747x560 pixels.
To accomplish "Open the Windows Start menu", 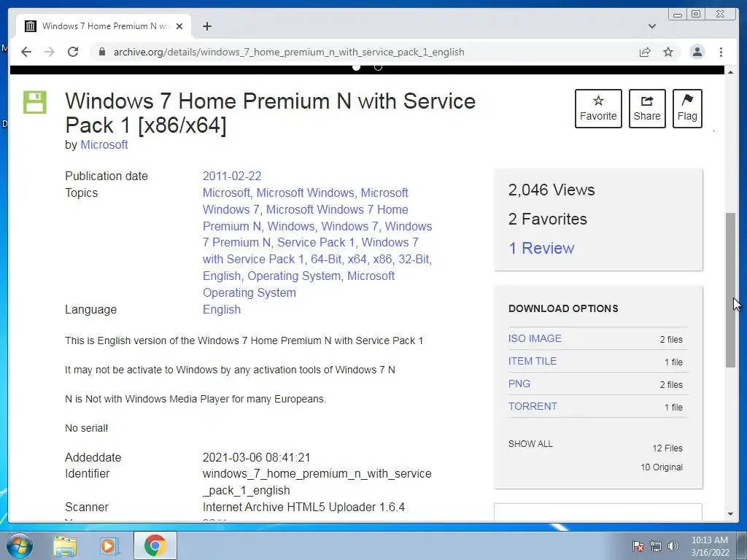I will 20,545.
